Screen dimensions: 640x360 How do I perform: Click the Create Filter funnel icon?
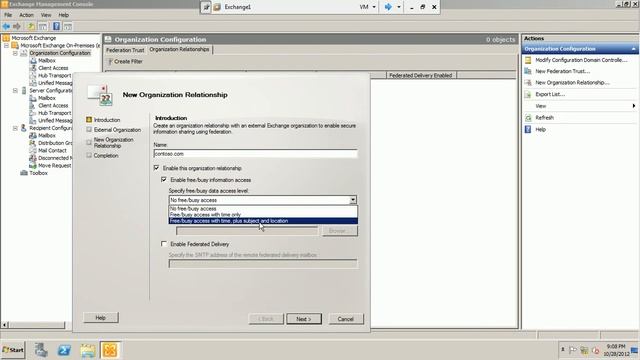point(109,62)
